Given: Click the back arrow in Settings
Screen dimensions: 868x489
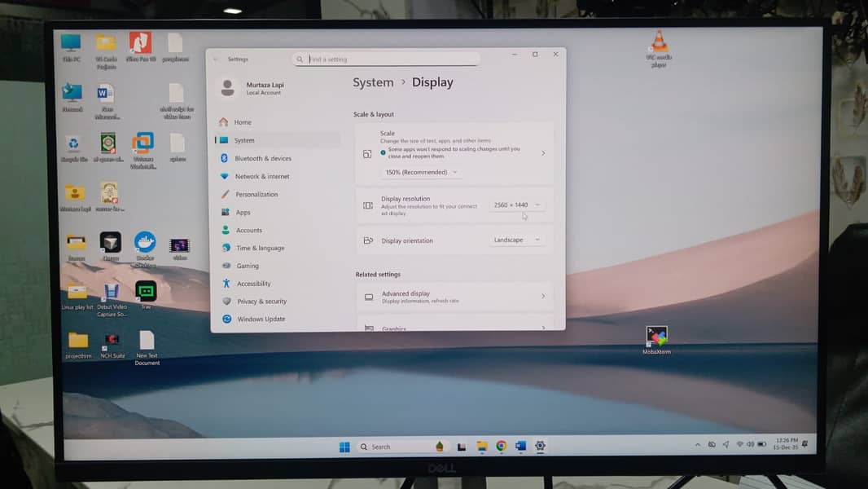Looking at the screenshot, I should click(217, 59).
